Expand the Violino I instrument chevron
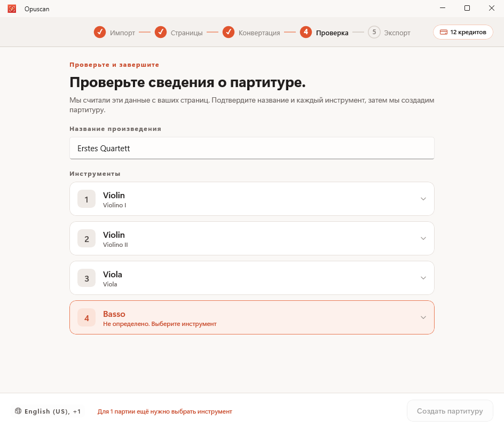The image size is (504, 428). point(423,199)
